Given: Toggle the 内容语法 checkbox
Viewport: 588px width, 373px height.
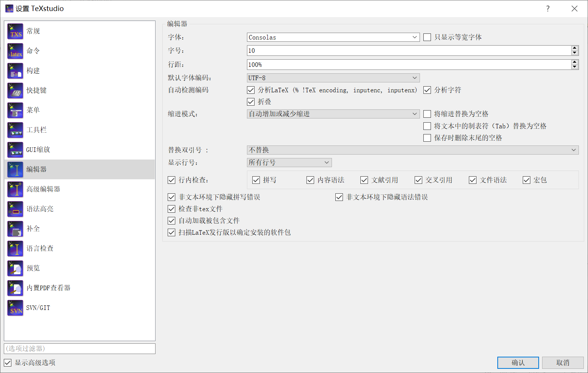Looking at the screenshot, I should (x=310, y=180).
